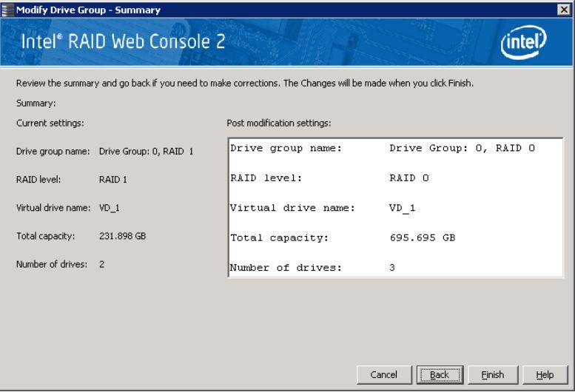Click the 'Summary:' label
The width and height of the screenshot is (575, 392).
[36, 104]
